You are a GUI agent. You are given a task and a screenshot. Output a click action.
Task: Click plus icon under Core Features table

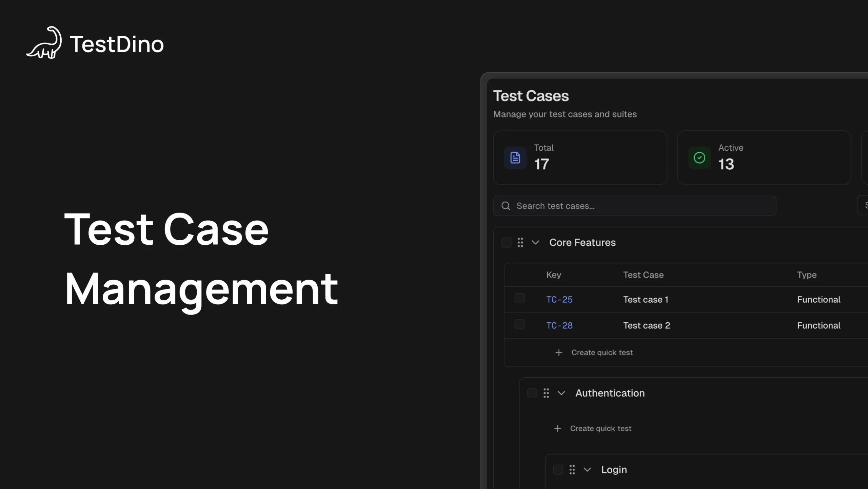pos(559,353)
